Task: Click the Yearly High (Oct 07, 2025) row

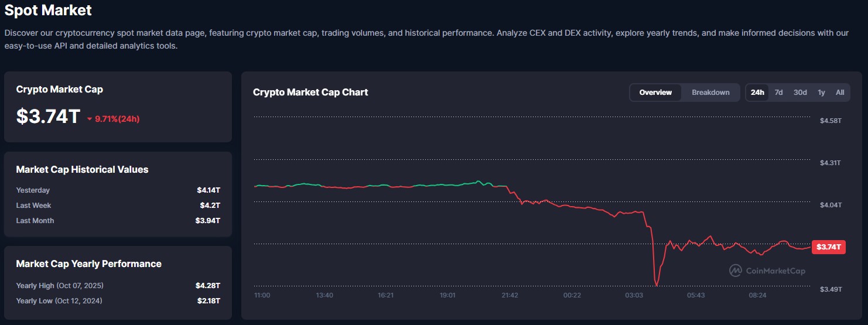Action: pyautogui.click(x=118, y=286)
